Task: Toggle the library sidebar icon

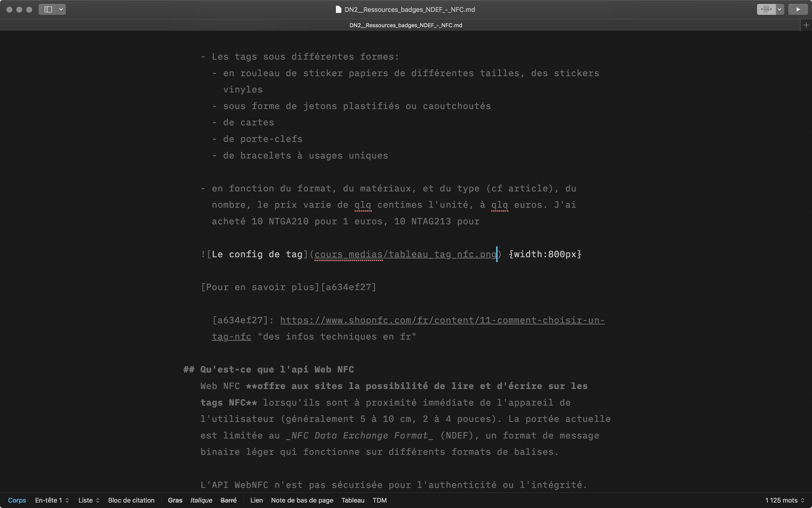Action: 48,9
